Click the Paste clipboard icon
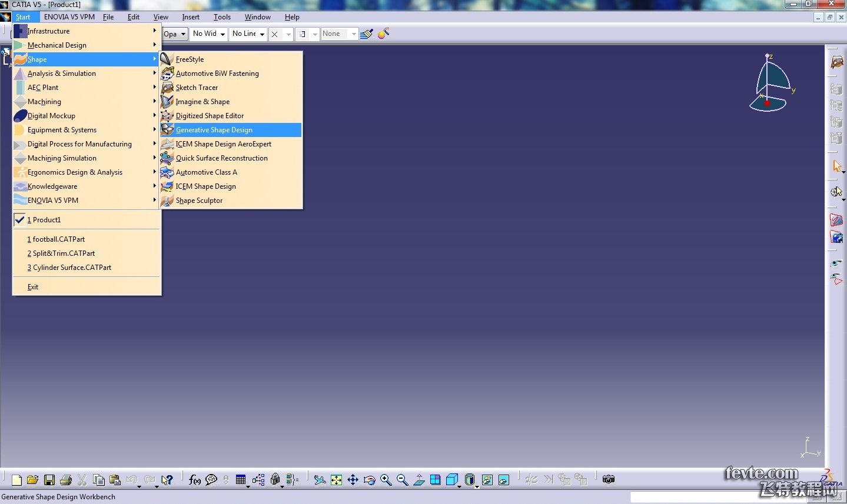Viewport: 847px width, 504px height. [x=115, y=480]
